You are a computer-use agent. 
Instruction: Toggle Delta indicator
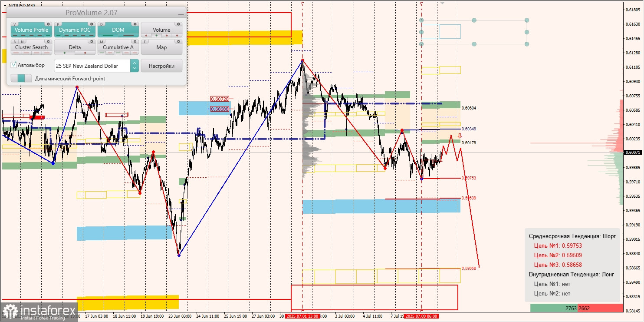(x=75, y=47)
